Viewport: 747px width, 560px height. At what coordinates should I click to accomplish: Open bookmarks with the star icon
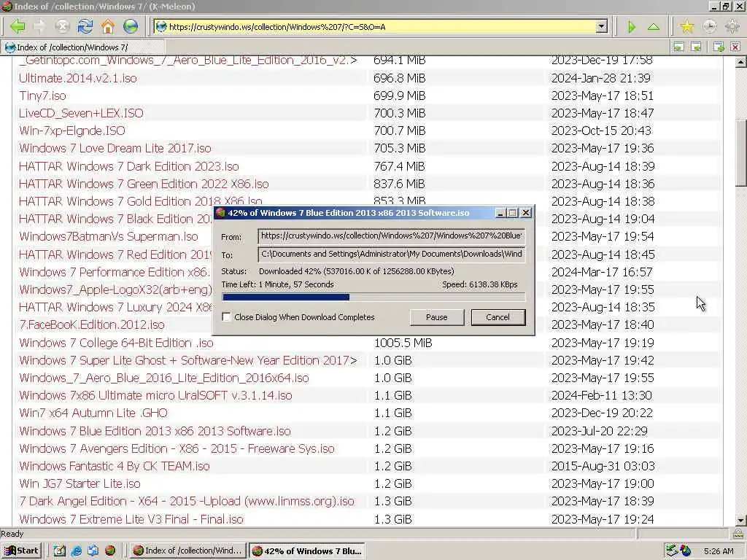(x=686, y=27)
